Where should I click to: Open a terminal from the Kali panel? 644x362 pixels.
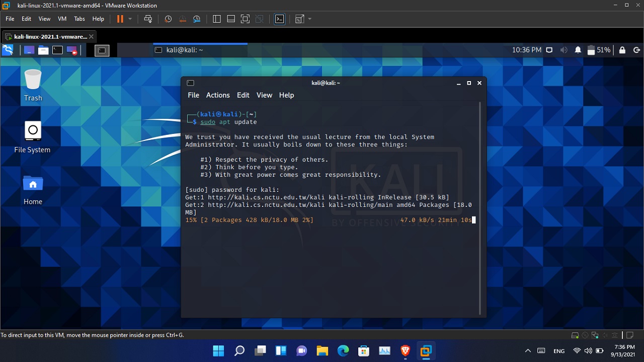[56, 50]
